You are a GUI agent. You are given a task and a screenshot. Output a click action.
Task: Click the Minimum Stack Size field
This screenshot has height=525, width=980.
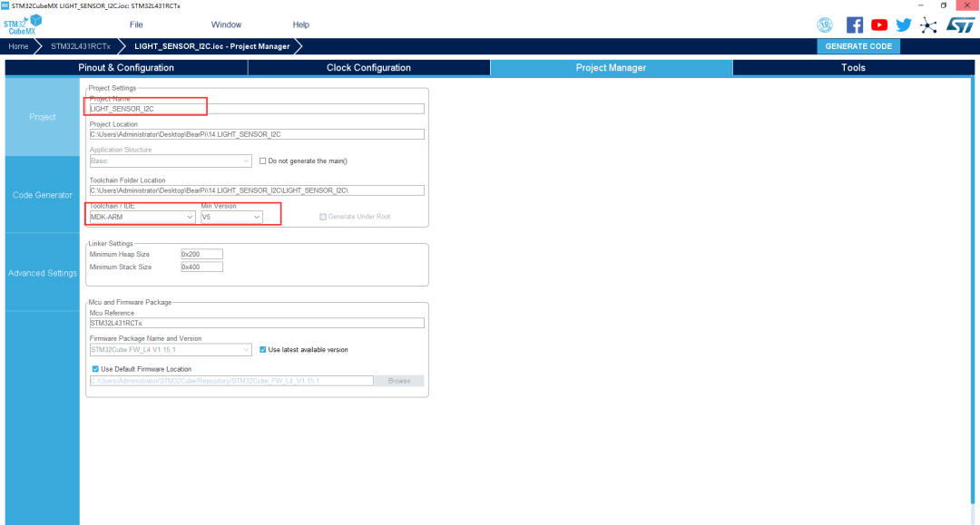coord(201,267)
